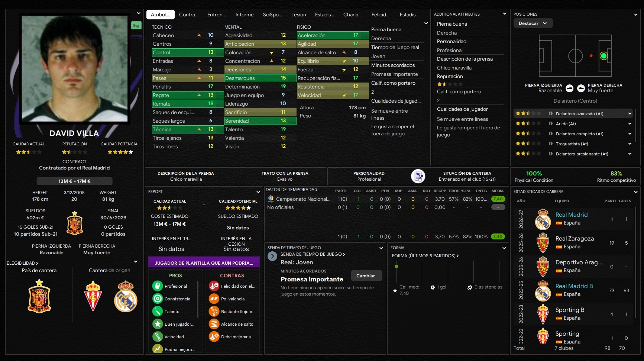Open the Felicid... tab
Viewport: 644px width, 361px height.
tap(381, 15)
